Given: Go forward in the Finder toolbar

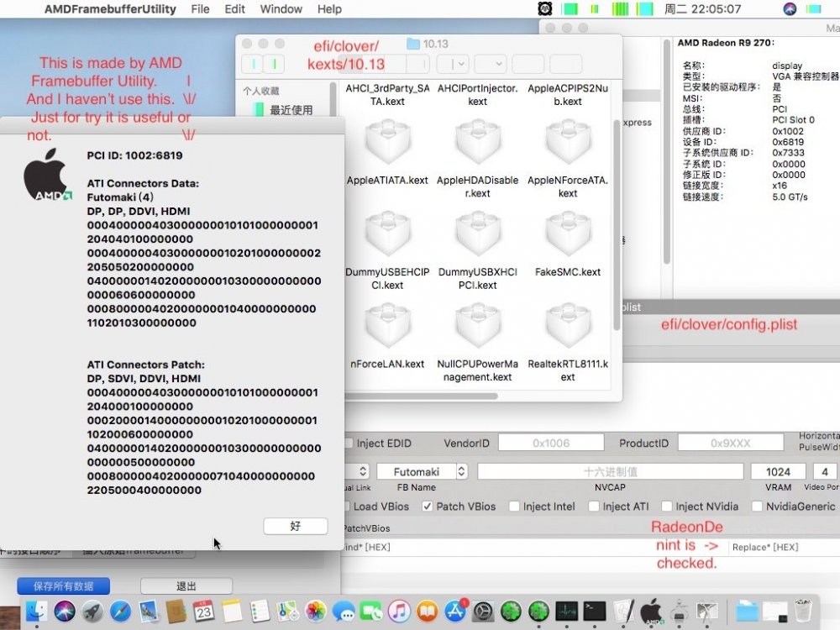Looking at the screenshot, I should pyautogui.click(x=275, y=65).
